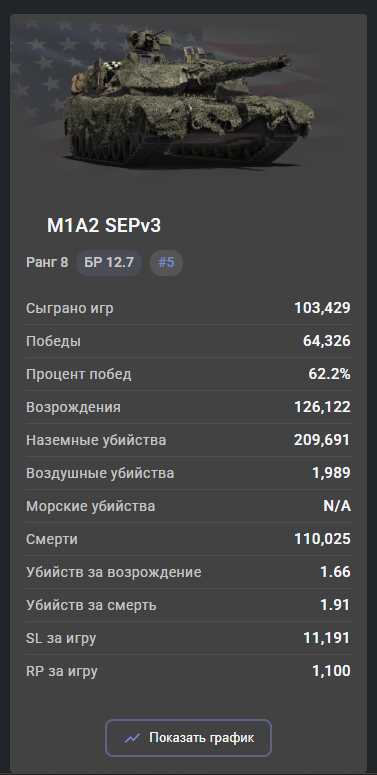
Task: Click the Ранг 8 label
Action: (x=47, y=262)
